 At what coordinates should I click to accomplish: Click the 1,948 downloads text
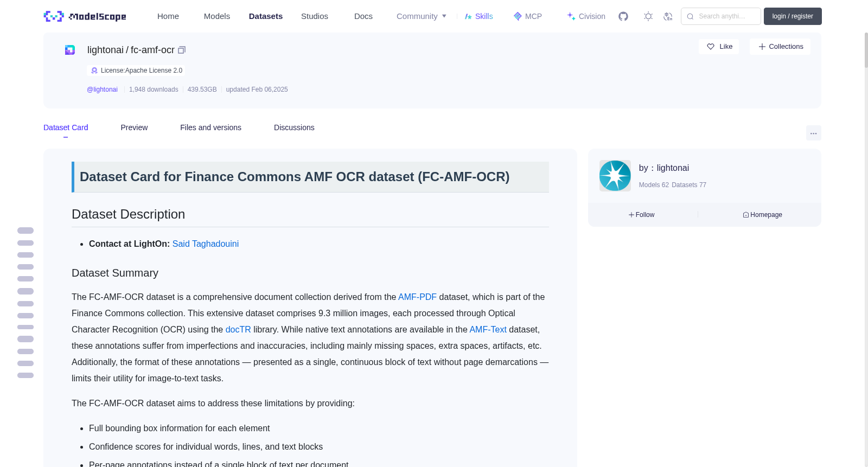point(154,89)
